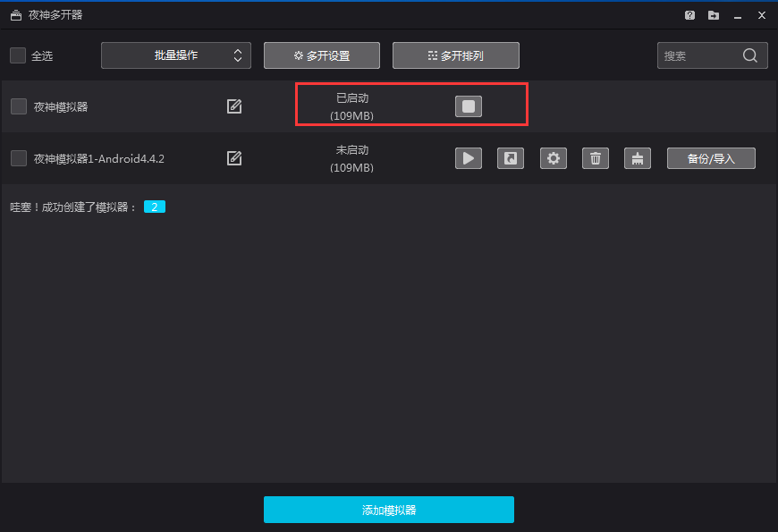The image size is (778, 532).
Task: Delete 夜神模拟器1-Android4.4.2 with trash icon
Action: point(596,158)
